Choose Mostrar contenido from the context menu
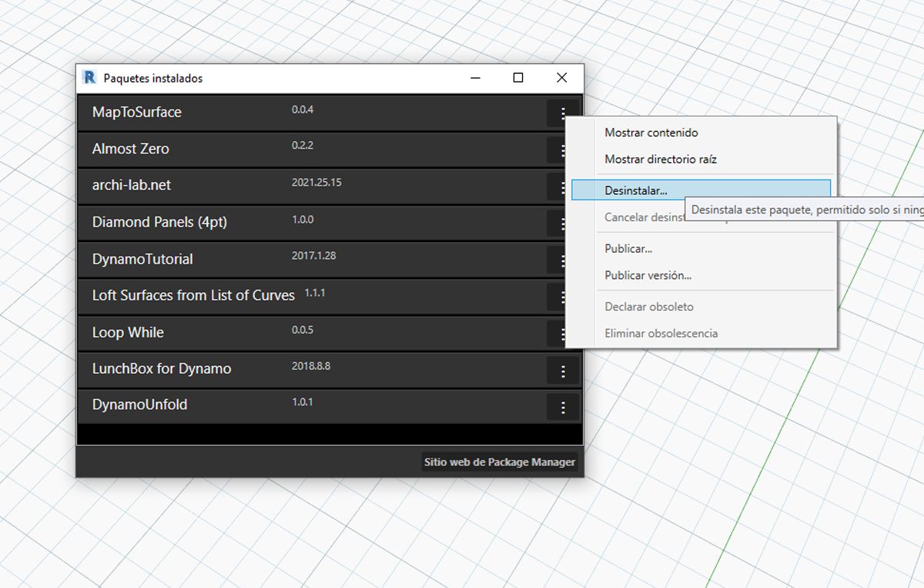 click(701, 133)
